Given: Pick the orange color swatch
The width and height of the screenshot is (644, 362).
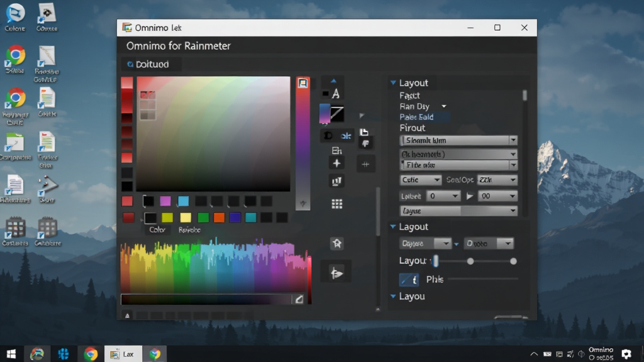Looking at the screenshot, I should click(x=219, y=217).
